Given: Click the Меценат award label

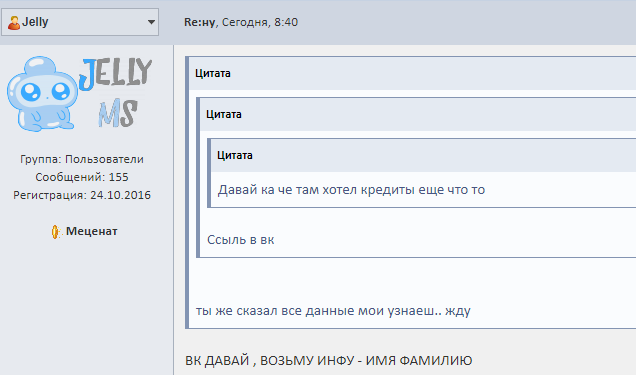Looking at the screenshot, I should pos(92,231).
